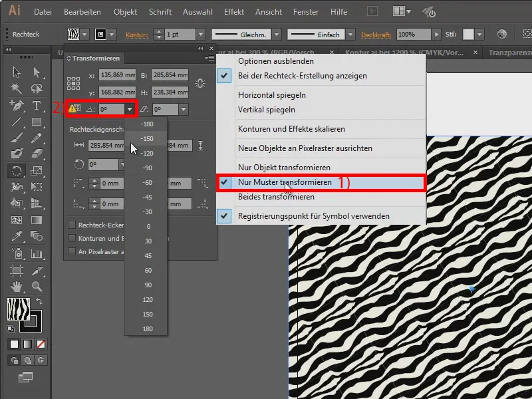Screen dimensions: 532x399
Task: Open the Stil graphic style dropdown
Action: tap(479, 35)
